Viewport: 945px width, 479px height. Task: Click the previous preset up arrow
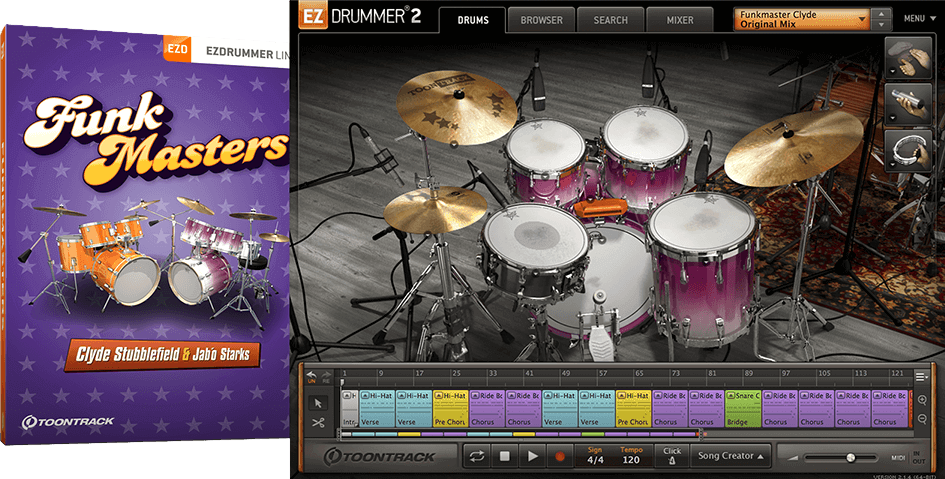882,13
